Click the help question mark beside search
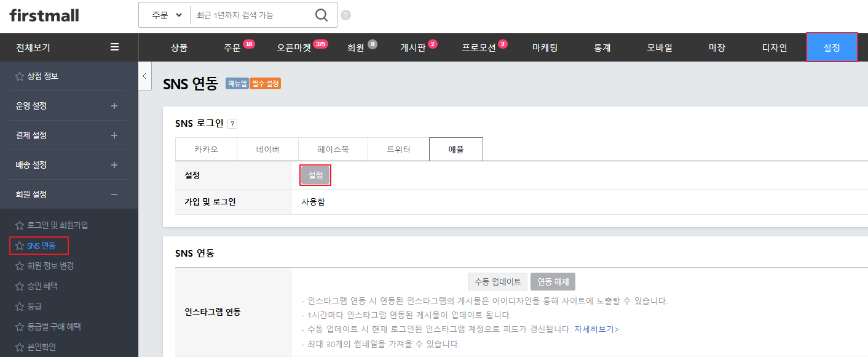Image resolution: width=868 pixels, height=357 pixels. (x=346, y=15)
